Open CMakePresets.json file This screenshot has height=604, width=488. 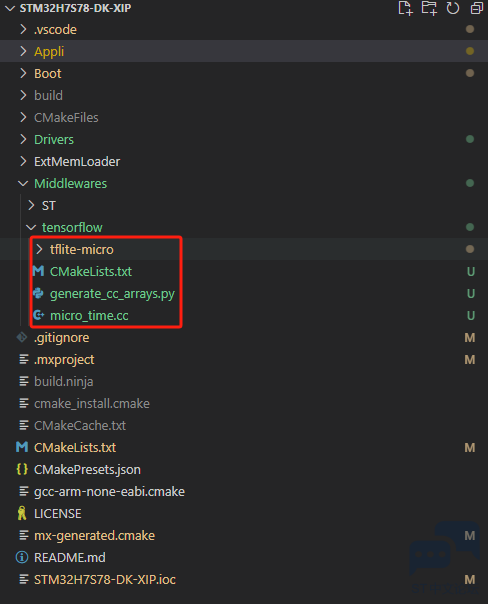[87, 470]
